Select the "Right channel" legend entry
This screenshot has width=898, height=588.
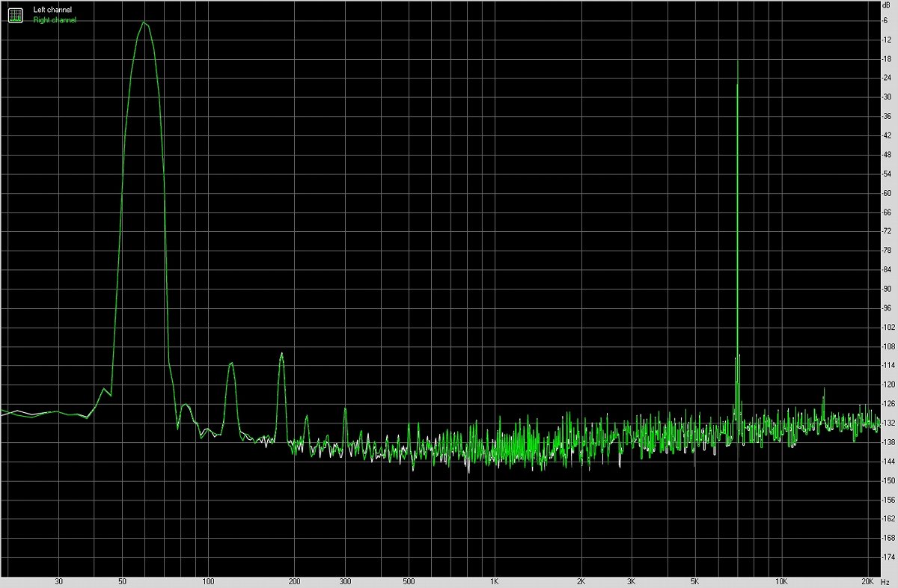55,20
